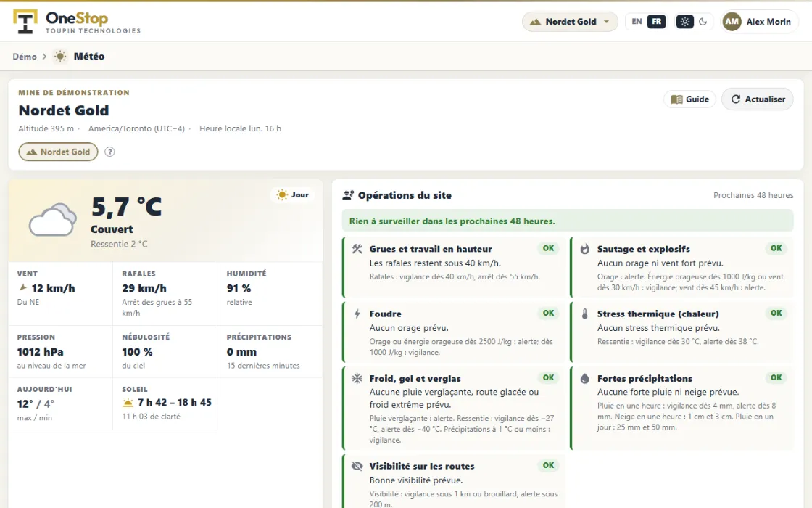Click the Stress thermique thermometer icon
Screen dimensions: 812x508
click(x=584, y=314)
